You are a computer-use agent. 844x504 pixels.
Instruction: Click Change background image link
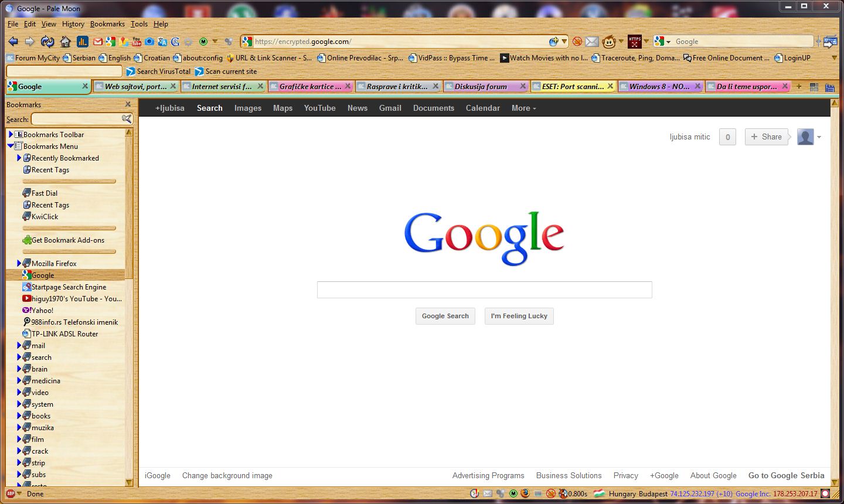(227, 475)
